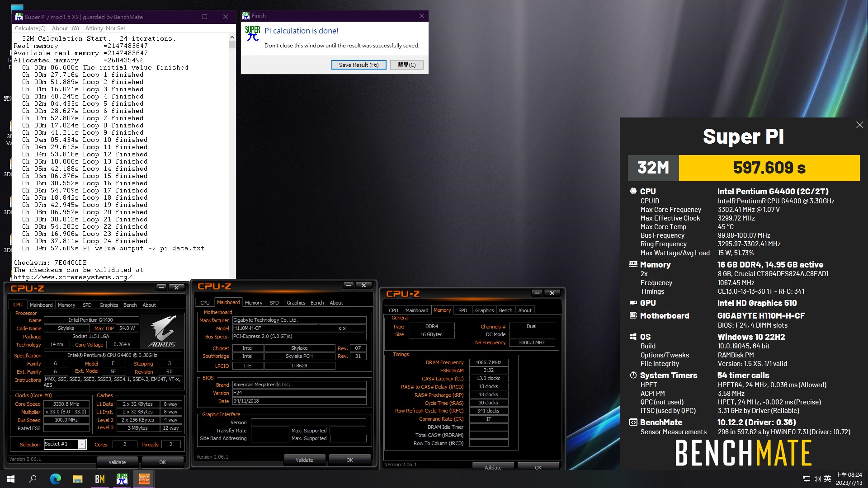Screen dimensions: 868x488
Task: Click Validate in CPU-Z Mainboard window
Action: click(304, 460)
